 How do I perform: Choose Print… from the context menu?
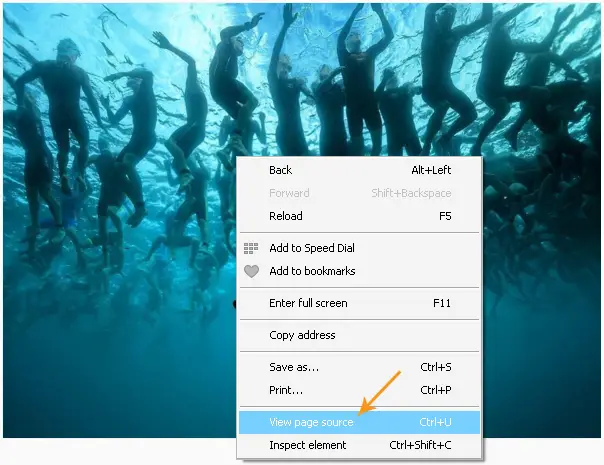click(x=359, y=390)
